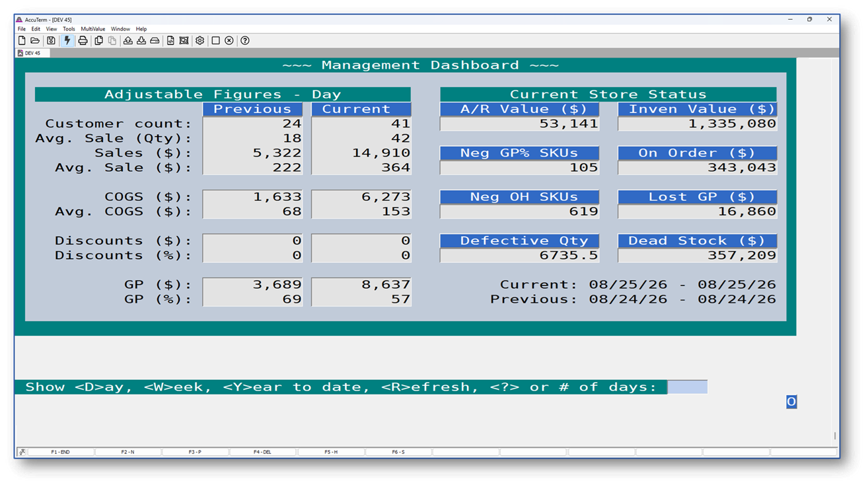Viewport: 868px width, 487px height.
Task: Click the Dead Stock value 357,209
Action: click(741, 255)
